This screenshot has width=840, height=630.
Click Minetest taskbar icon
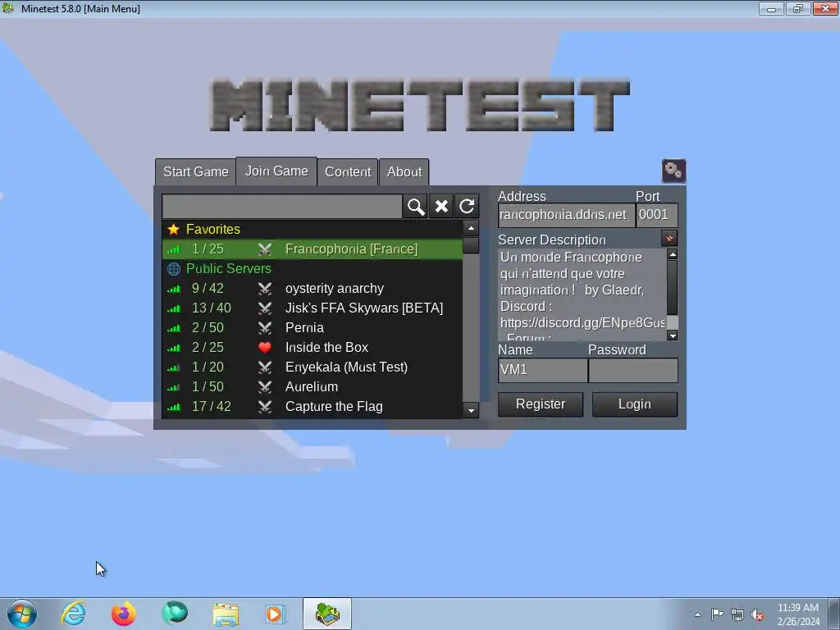[327, 614]
